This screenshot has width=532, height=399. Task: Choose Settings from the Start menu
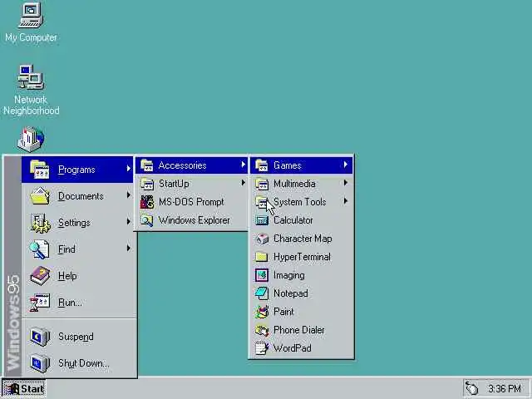tap(77, 223)
